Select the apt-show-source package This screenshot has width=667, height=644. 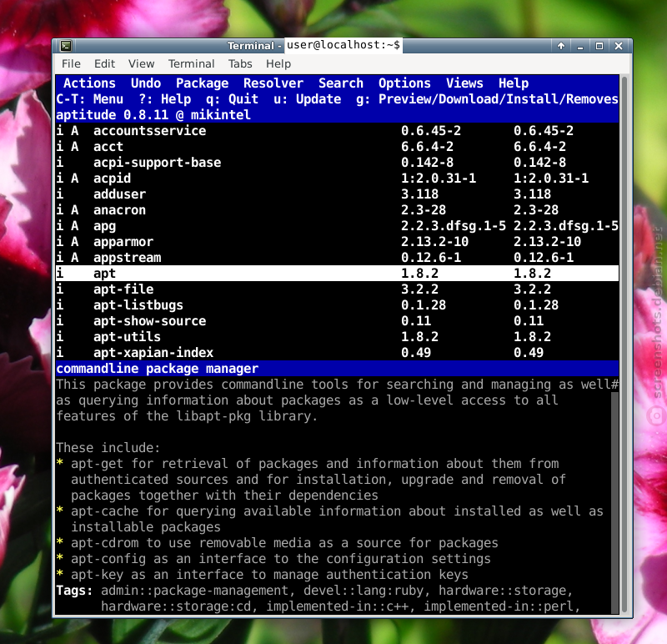click(x=337, y=321)
